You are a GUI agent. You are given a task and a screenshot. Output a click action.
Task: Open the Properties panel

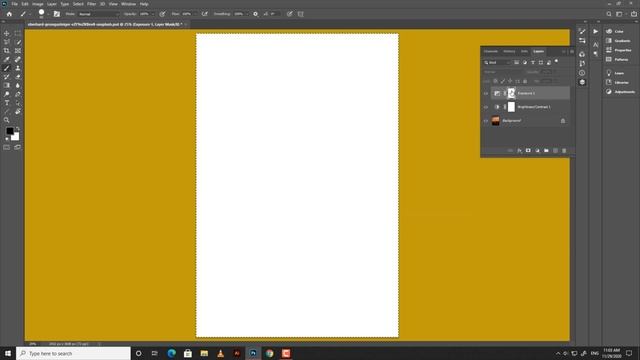[619, 50]
